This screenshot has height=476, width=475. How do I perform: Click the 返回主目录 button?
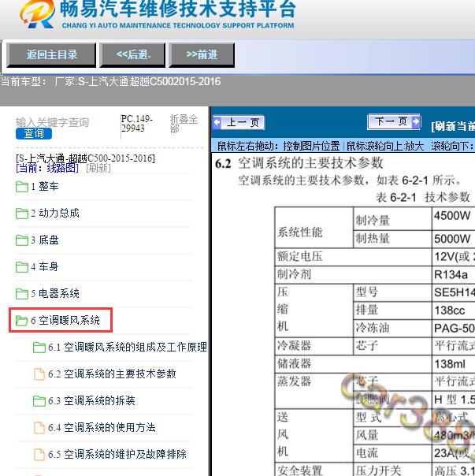pos(51,55)
